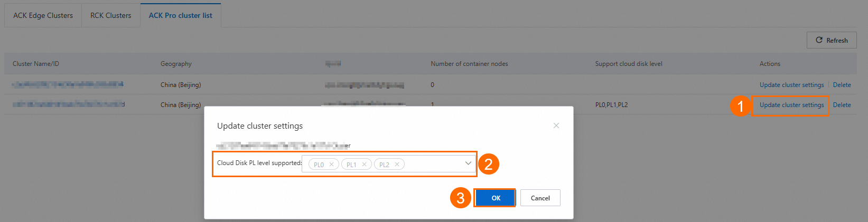Confirm settings with the OK button
868x222 pixels.
[496, 198]
